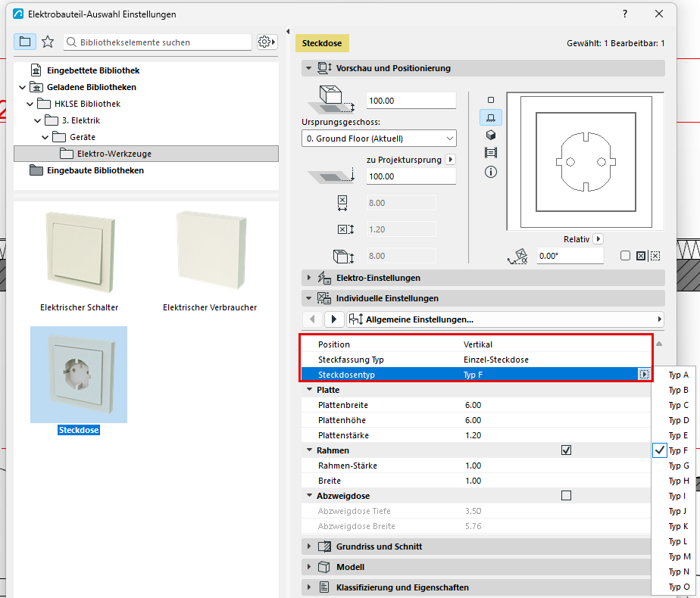Open the Allgemeine Einstellungen page dropdown
This screenshot has width=700, height=598.
click(x=505, y=319)
